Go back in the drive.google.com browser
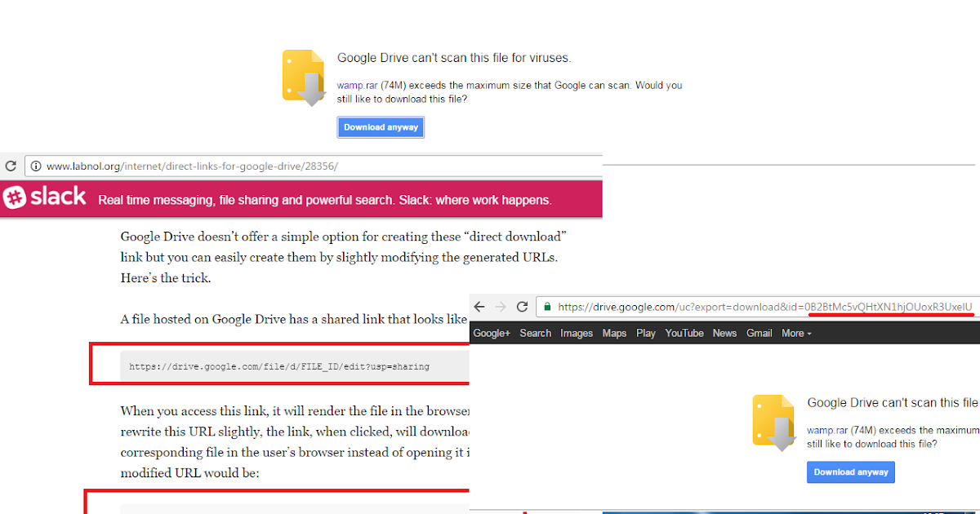 [479, 307]
